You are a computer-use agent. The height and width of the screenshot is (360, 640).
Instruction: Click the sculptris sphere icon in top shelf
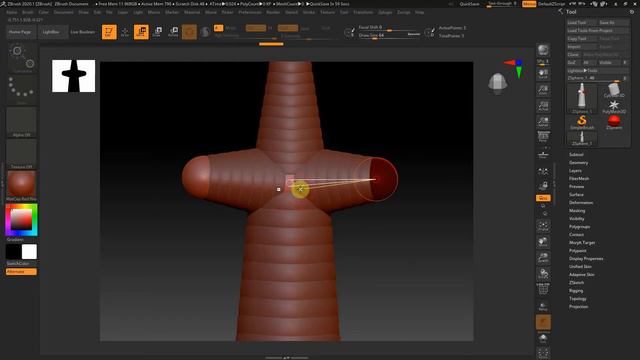pos(205,32)
